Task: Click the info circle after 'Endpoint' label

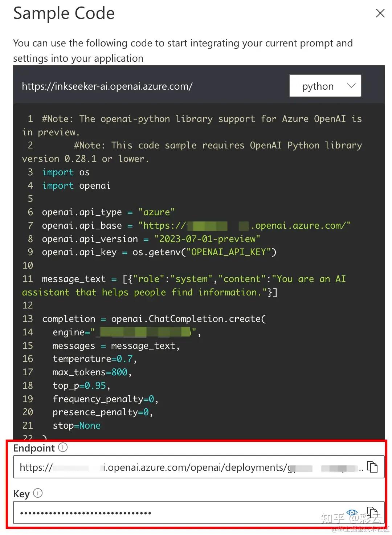Action: click(x=63, y=448)
